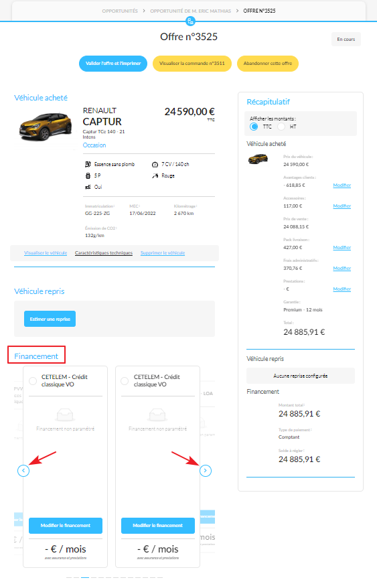377x588 pixels.
Task: Click the door count icon
Action: tap(88, 175)
